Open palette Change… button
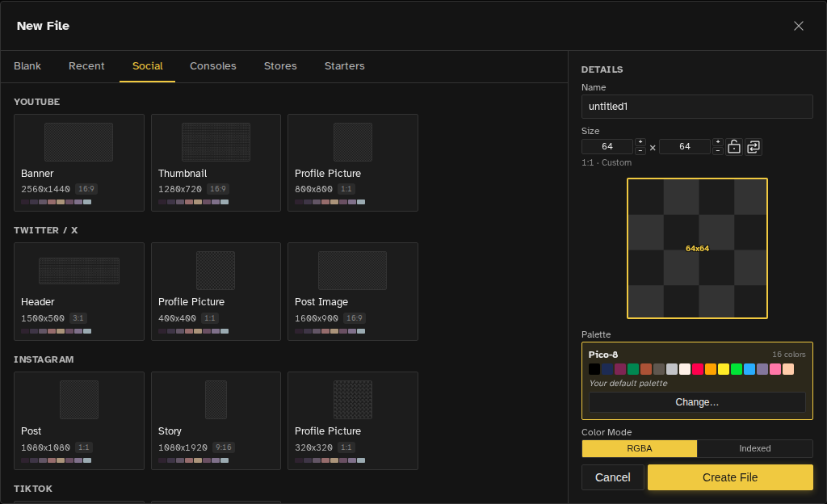The width and height of the screenshot is (827, 504). tap(697, 402)
